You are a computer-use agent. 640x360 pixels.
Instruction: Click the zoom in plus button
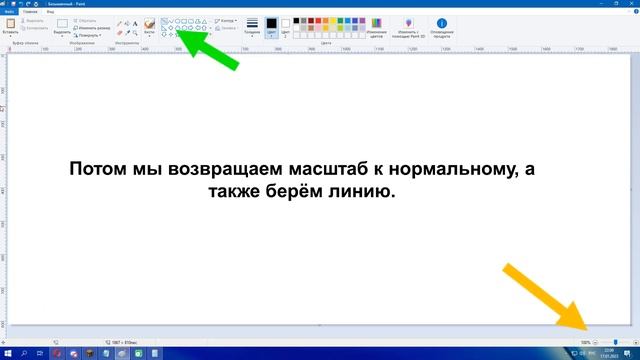(x=636, y=342)
